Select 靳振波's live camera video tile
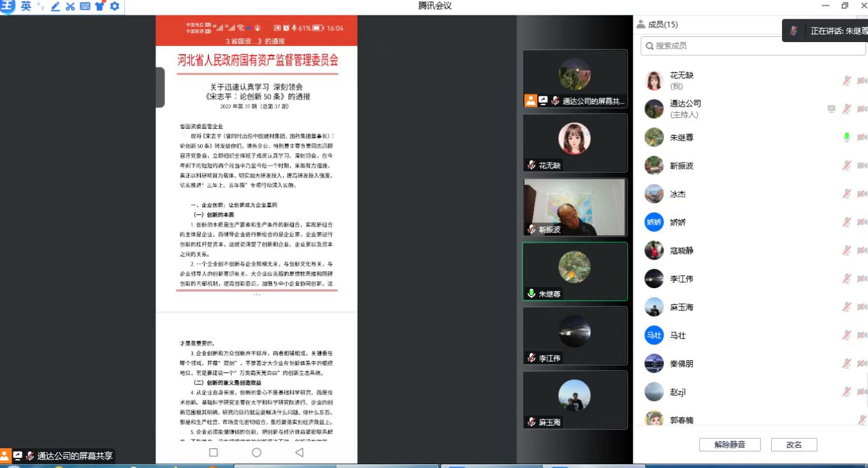 pos(575,207)
